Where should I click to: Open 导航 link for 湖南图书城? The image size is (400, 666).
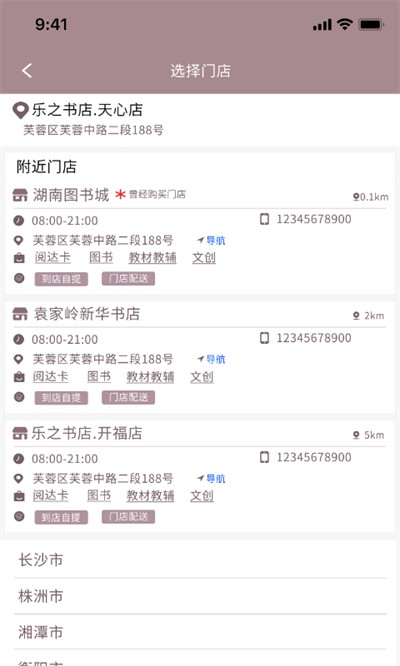(216, 241)
